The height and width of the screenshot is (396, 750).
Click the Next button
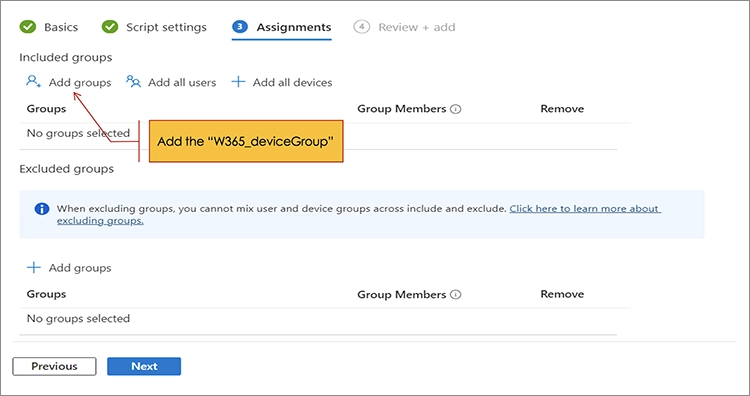pyautogui.click(x=144, y=366)
